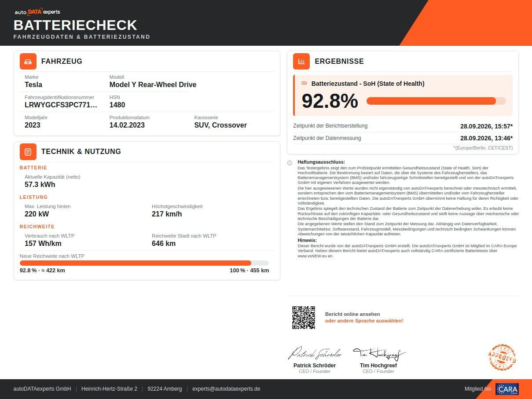
Task: Click the BATTERIE section heading
Action: 33,168
